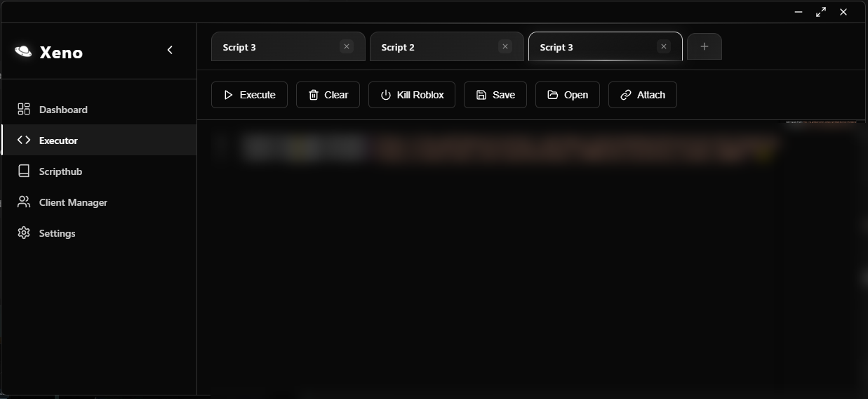
Task: Click the Settings gear icon
Action: click(24, 233)
